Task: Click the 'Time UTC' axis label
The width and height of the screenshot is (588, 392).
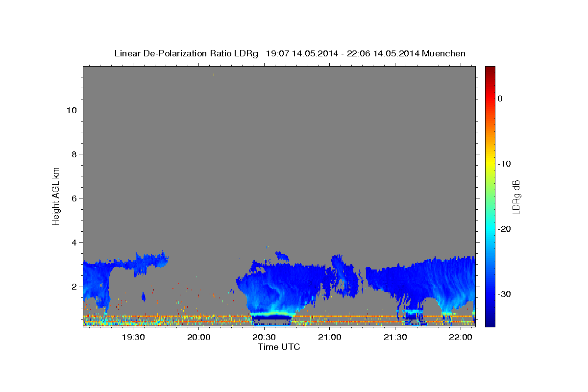Action: tap(279, 347)
